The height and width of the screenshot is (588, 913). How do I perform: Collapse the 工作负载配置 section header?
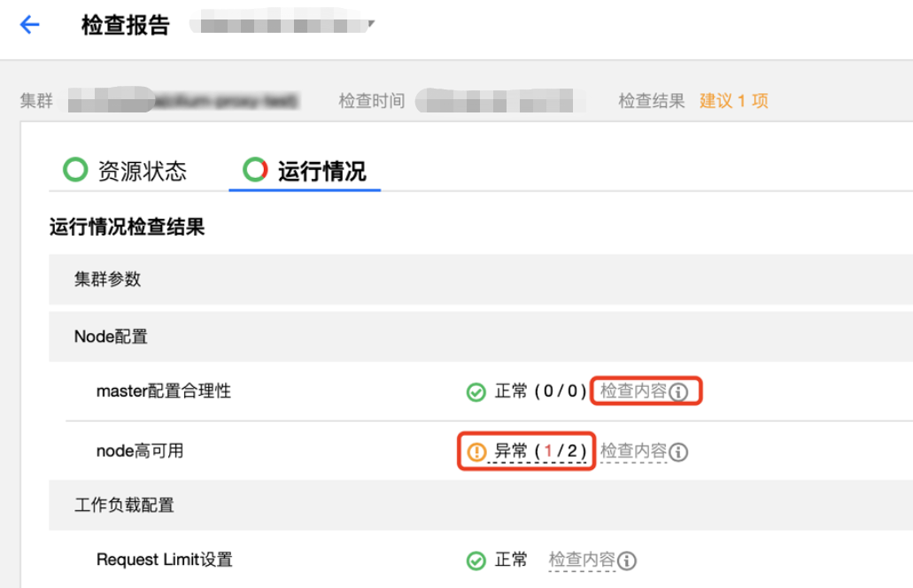pos(481,505)
